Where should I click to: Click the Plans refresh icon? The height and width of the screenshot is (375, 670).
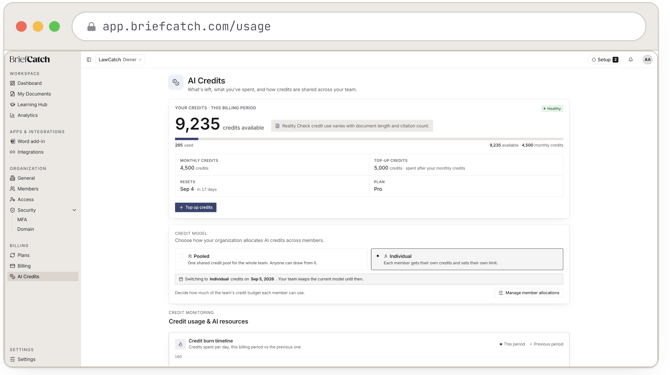tap(12, 255)
